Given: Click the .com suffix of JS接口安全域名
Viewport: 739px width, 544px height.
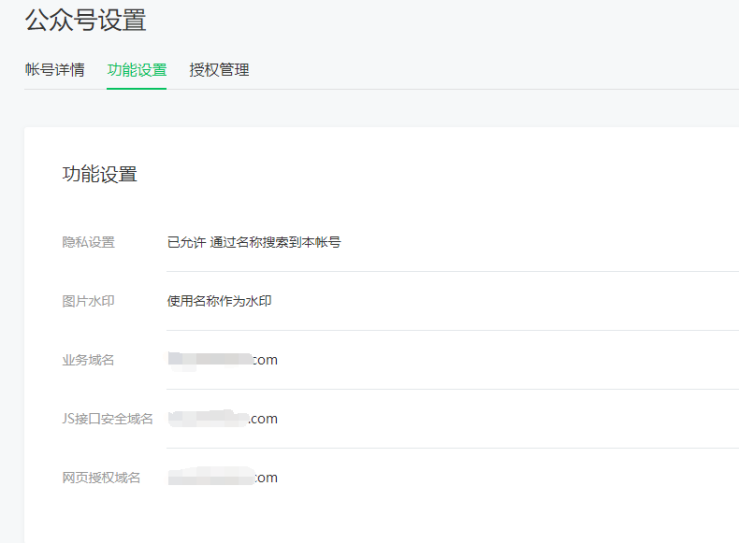Looking at the screenshot, I should pyautogui.click(x=264, y=419).
